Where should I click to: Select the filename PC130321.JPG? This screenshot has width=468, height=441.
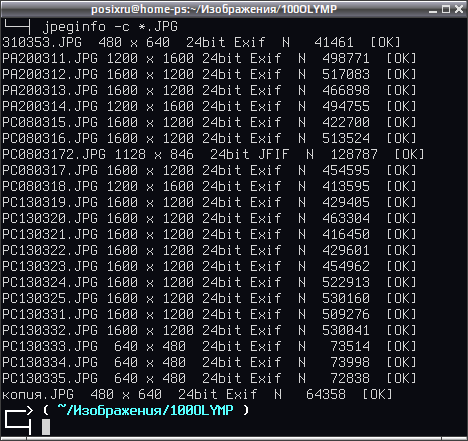click(50, 234)
